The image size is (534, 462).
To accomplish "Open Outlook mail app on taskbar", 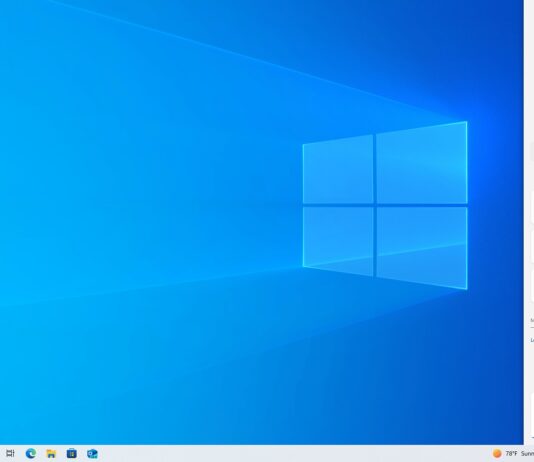I will (92, 453).
